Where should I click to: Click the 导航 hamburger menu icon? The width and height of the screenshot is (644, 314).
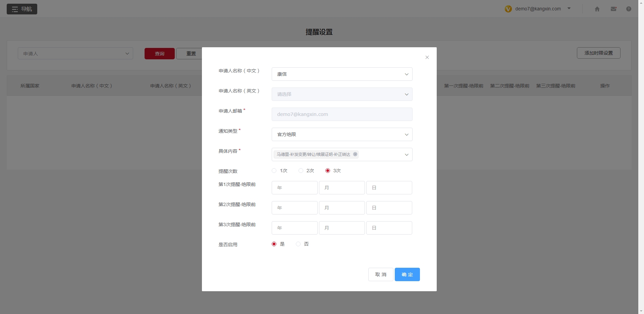tap(15, 9)
